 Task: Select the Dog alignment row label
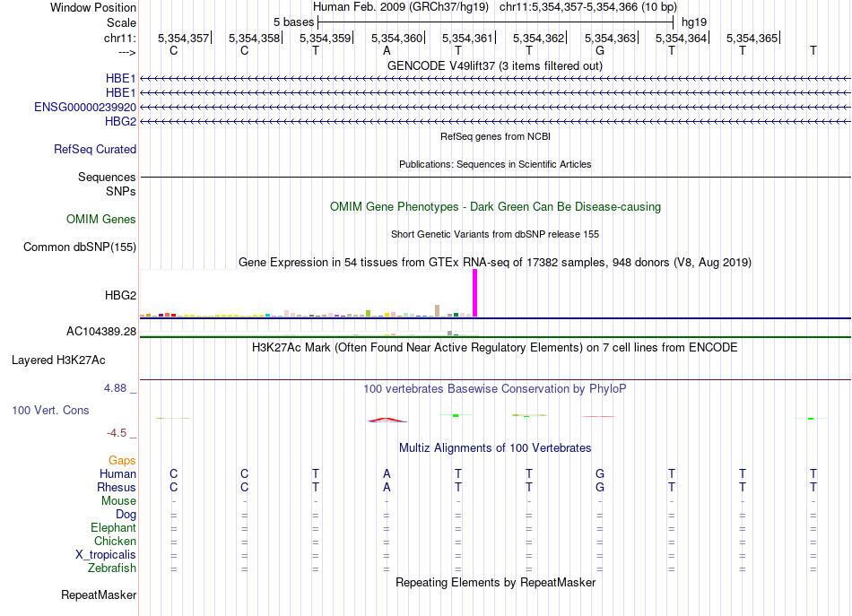[126, 514]
